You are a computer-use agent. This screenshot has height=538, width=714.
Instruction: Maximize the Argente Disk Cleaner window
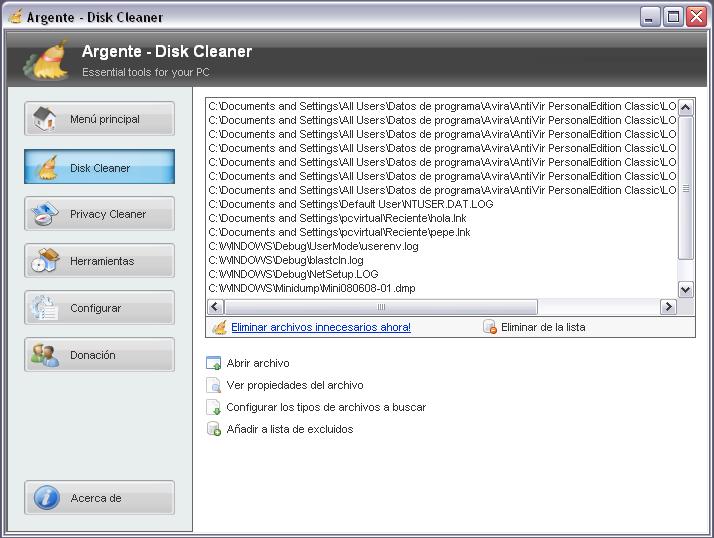coord(673,17)
